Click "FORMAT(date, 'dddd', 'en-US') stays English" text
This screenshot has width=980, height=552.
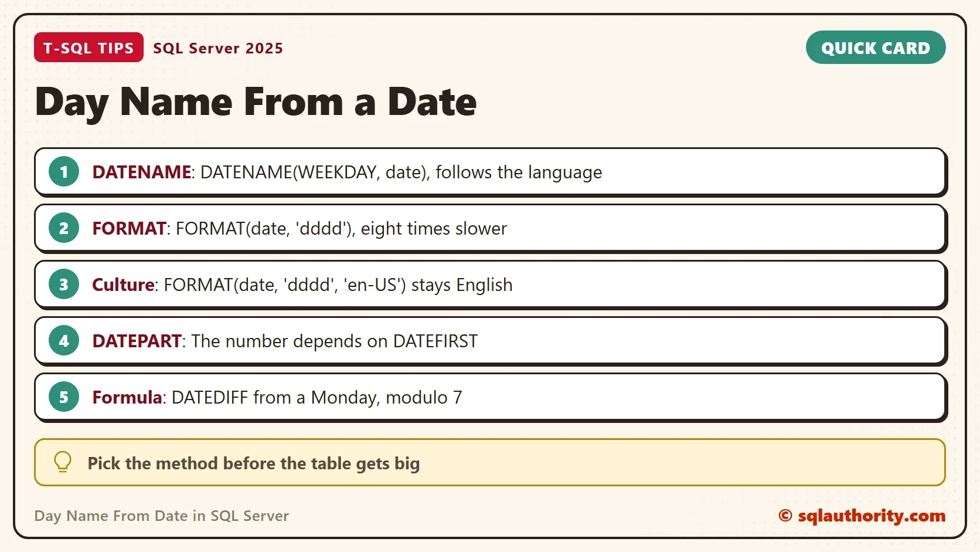click(x=338, y=285)
